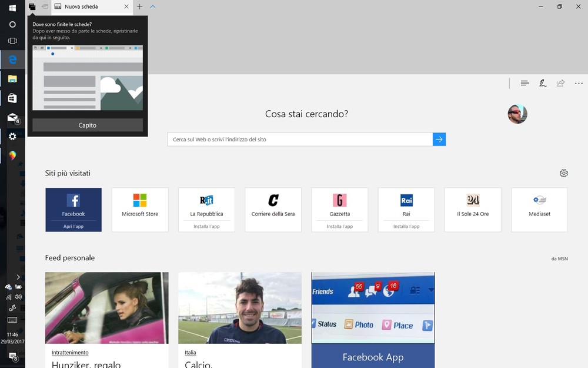Screen dimensions: 588x368
Task: Click the Italia category link
Action: pos(191,353)
